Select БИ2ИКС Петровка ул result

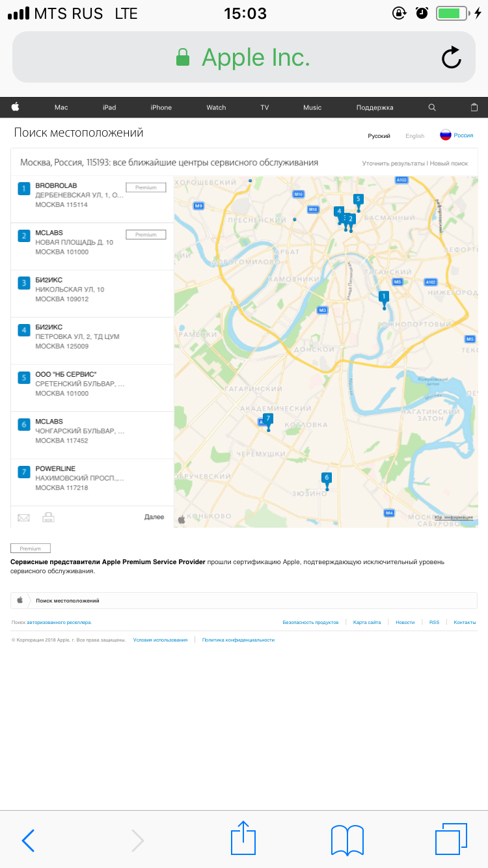(x=92, y=341)
